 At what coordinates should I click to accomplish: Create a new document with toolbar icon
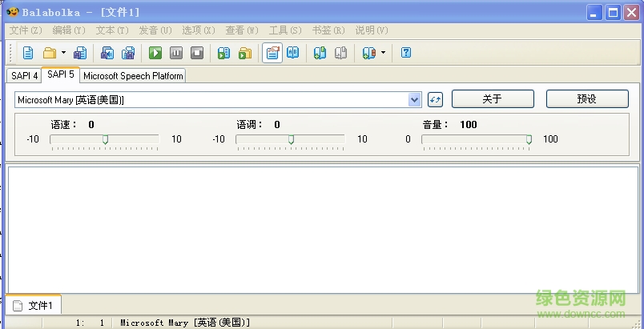(x=28, y=53)
